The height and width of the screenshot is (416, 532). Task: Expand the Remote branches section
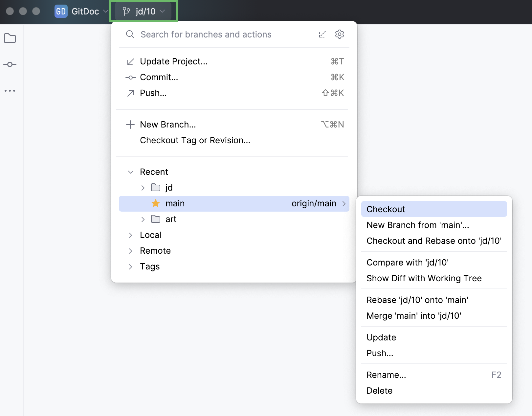(x=130, y=250)
